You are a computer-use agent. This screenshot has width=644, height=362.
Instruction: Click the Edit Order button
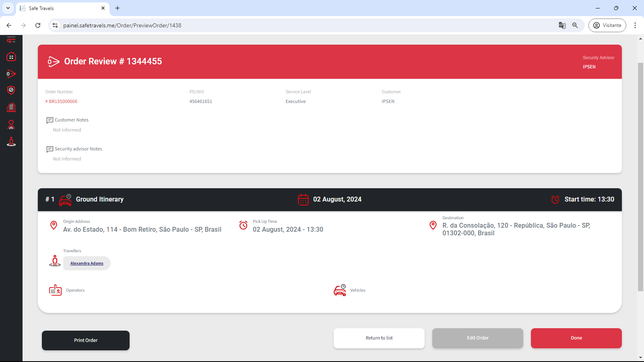pos(477,338)
